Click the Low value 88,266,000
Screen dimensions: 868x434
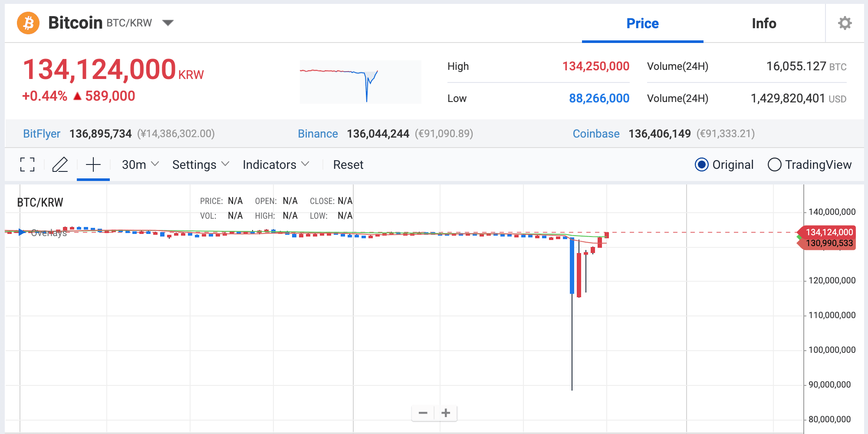coord(599,98)
